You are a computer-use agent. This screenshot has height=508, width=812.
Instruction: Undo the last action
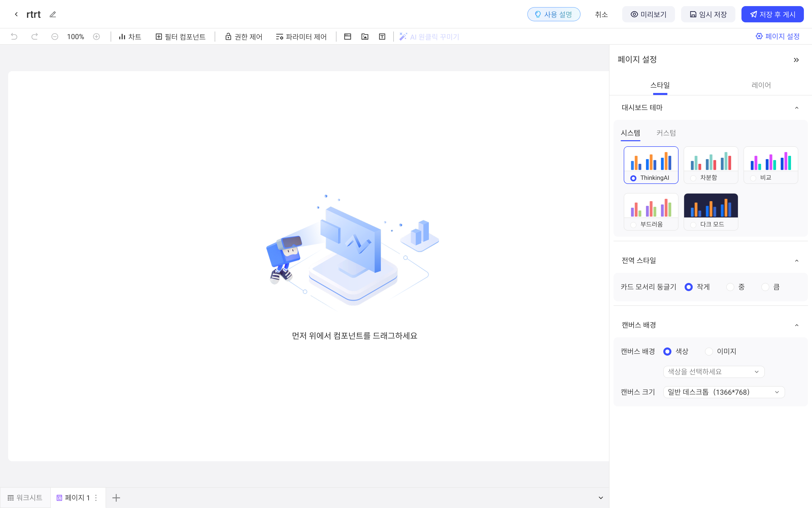(14, 37)
